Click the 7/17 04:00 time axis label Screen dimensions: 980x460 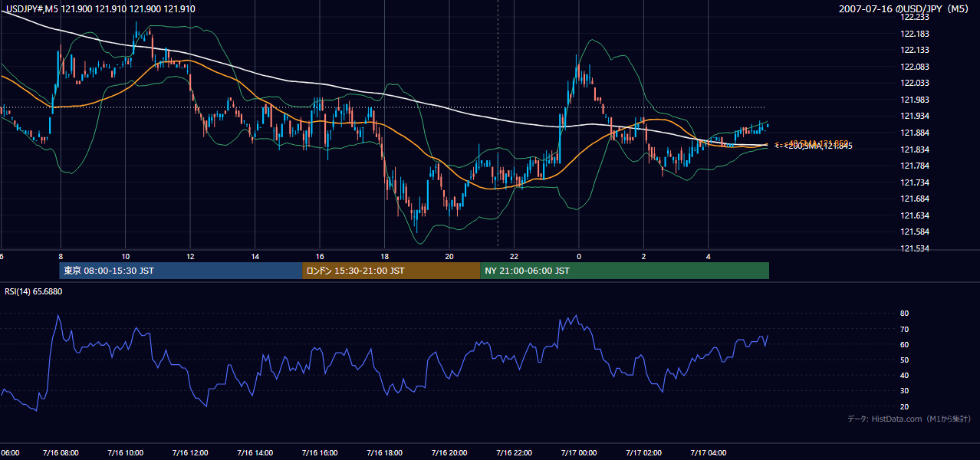(709, 453)
